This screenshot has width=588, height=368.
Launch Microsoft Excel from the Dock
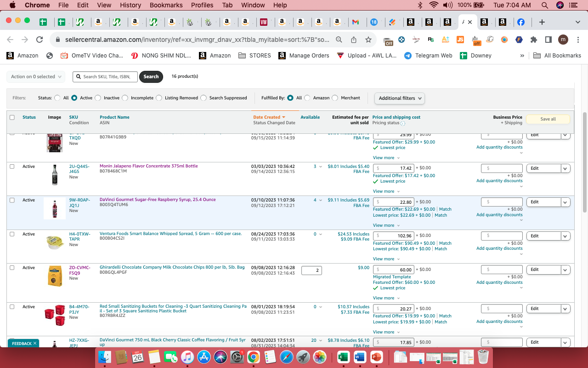[x=342, y=357]
